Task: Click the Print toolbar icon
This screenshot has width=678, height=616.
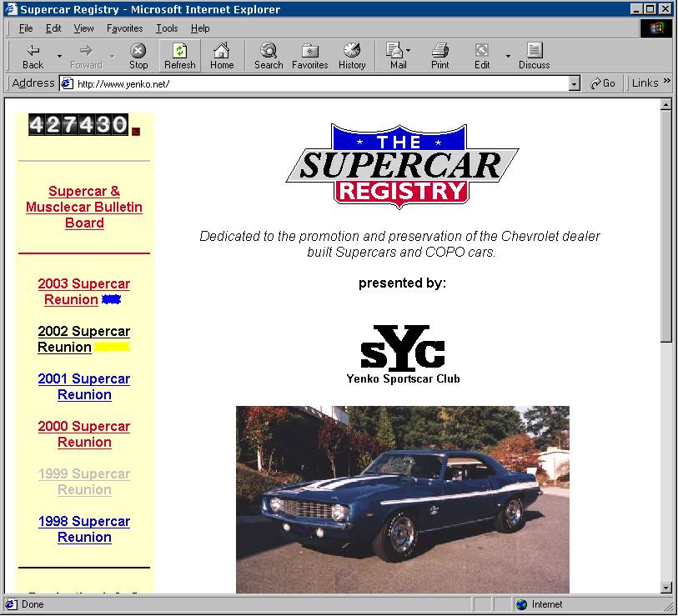Action: (x=440, y=50)
